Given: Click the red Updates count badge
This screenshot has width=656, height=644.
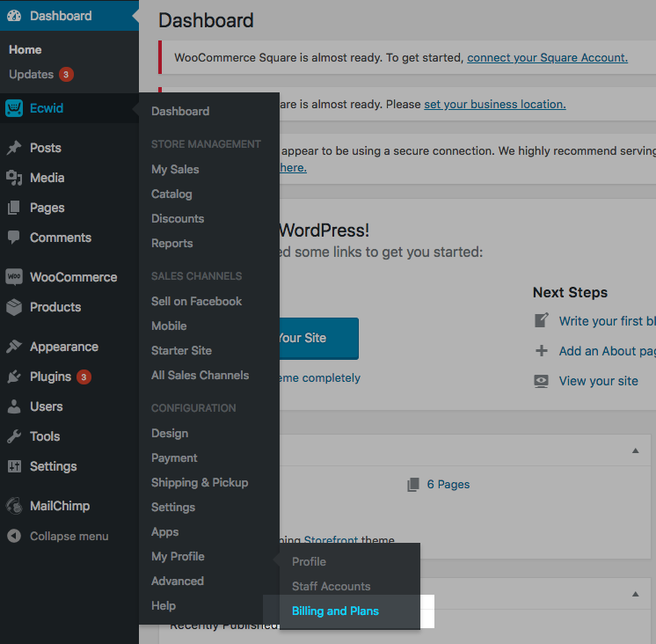Looking at the screenshot, I should click(x=66, y=75).
